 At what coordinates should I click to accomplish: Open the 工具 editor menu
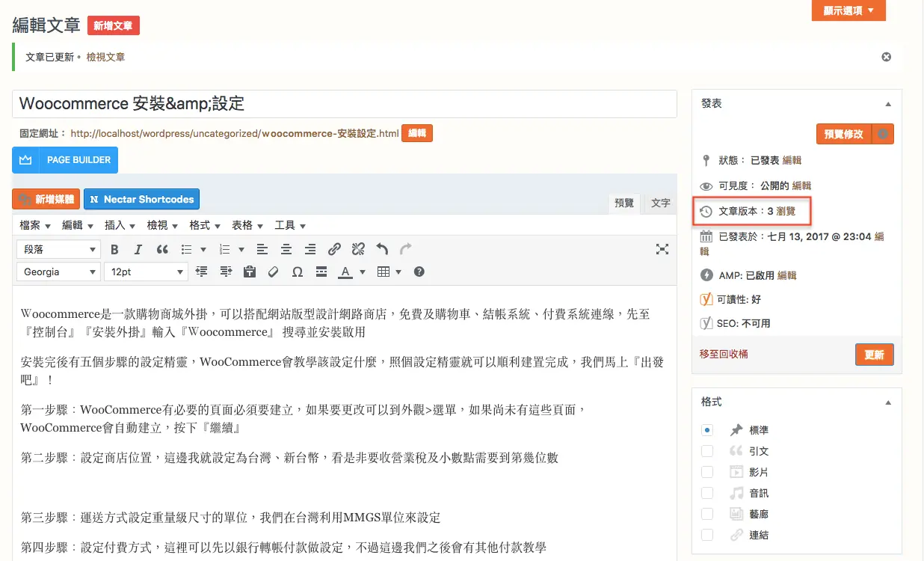[290, 225]
